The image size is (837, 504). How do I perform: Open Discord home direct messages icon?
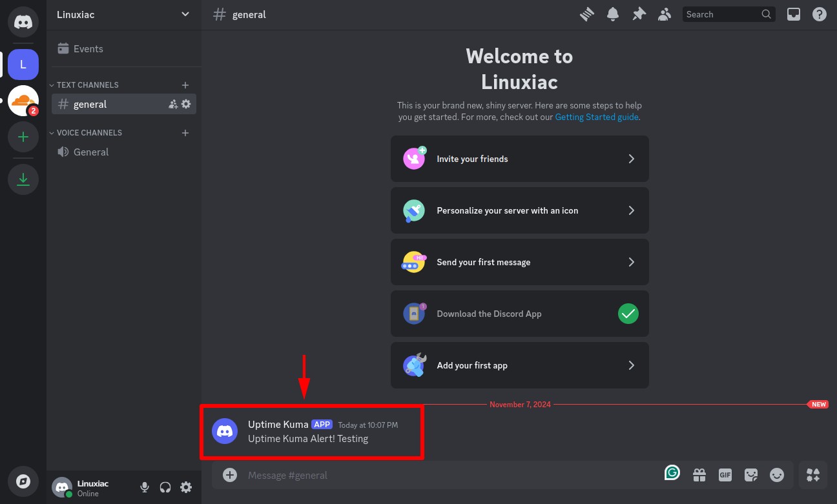[x=23, y=22]
